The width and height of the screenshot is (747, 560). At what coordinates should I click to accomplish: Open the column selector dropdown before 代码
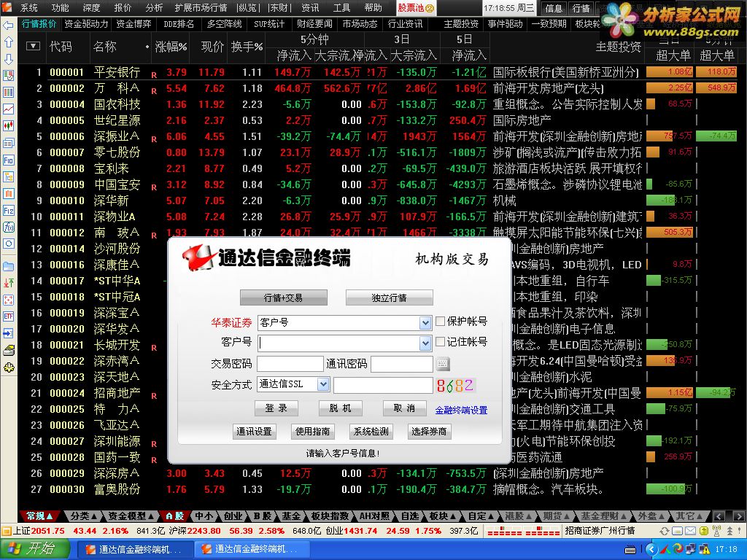click(33, 46)
